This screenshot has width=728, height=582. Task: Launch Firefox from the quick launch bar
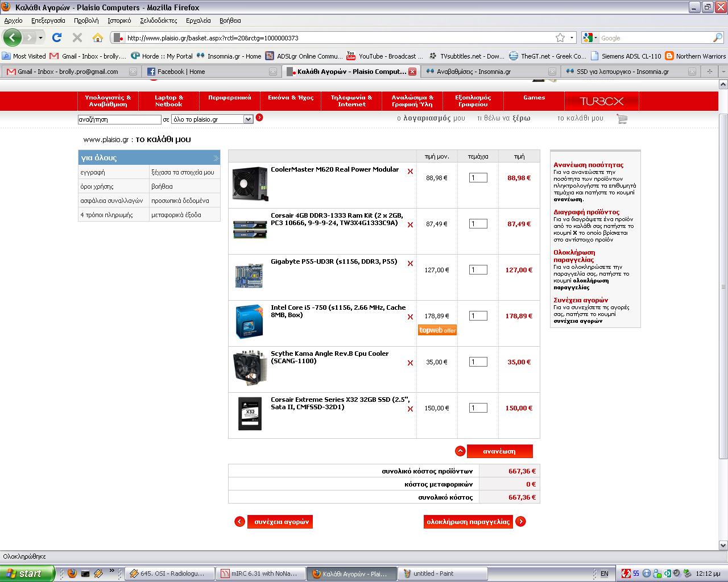click(72, 573)
